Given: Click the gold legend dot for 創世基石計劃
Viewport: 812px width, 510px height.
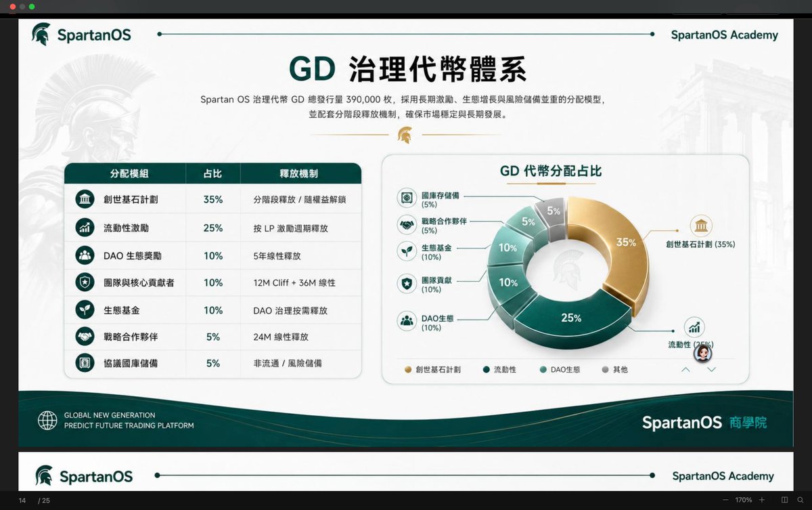Looking at the screenshot, I should 407,370.
